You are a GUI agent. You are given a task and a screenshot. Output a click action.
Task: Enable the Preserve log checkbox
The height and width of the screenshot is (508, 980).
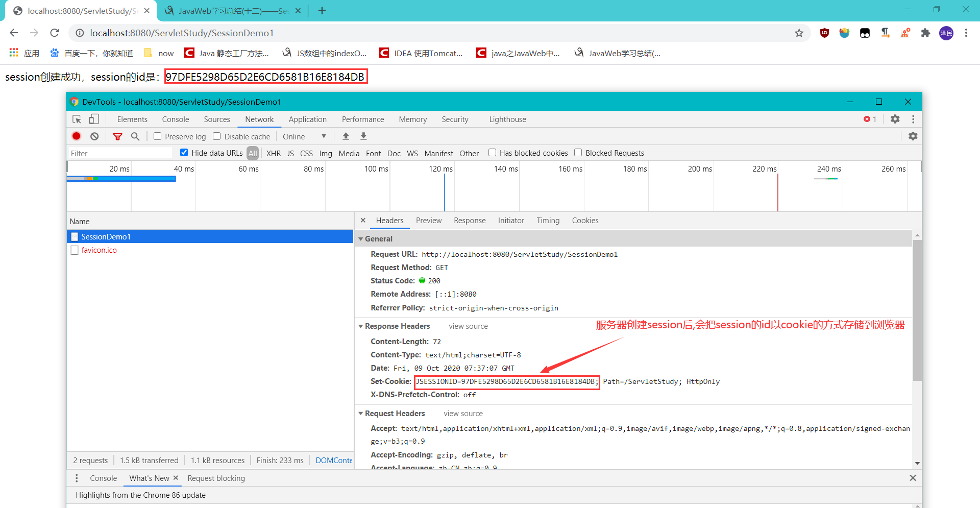click(158, 136)
